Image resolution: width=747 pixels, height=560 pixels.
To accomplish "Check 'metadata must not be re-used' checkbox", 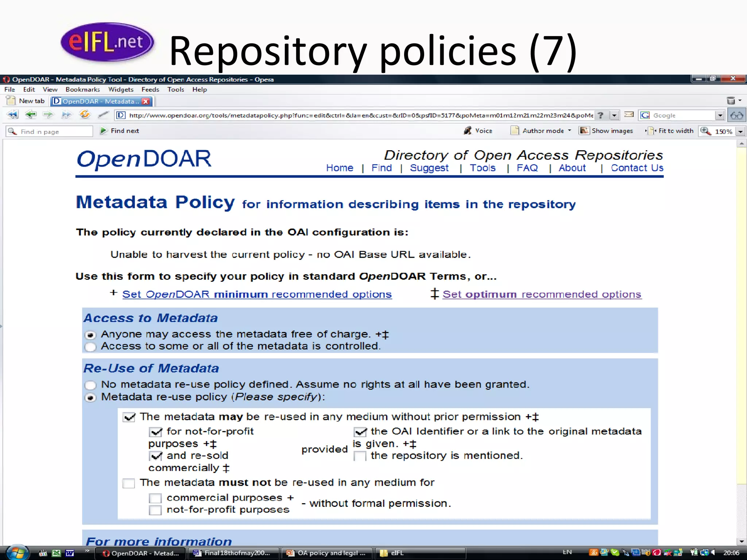I will point(129,483).
